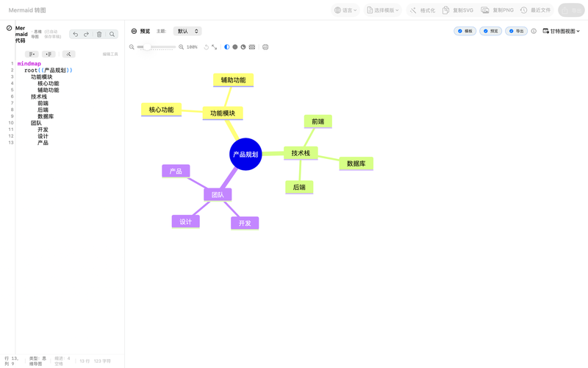
Task: Select the 辅助功能 mindmap node
Action: pos(233,80)
